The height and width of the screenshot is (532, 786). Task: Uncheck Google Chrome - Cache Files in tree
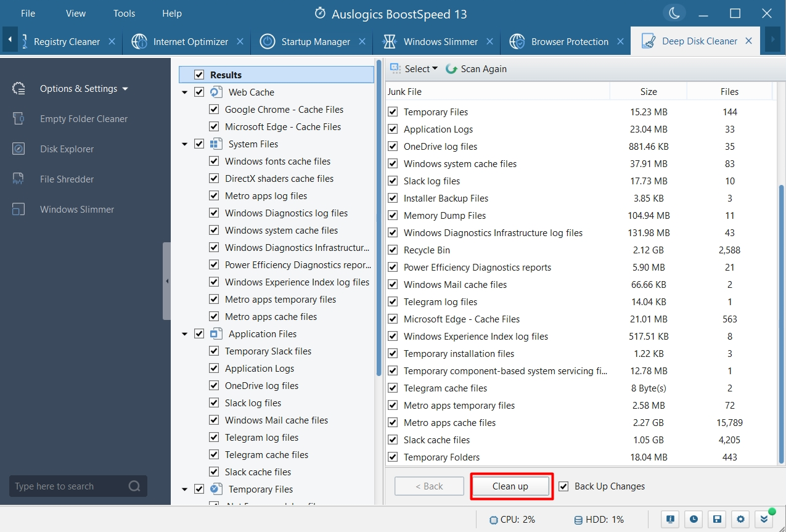point(214,110)
